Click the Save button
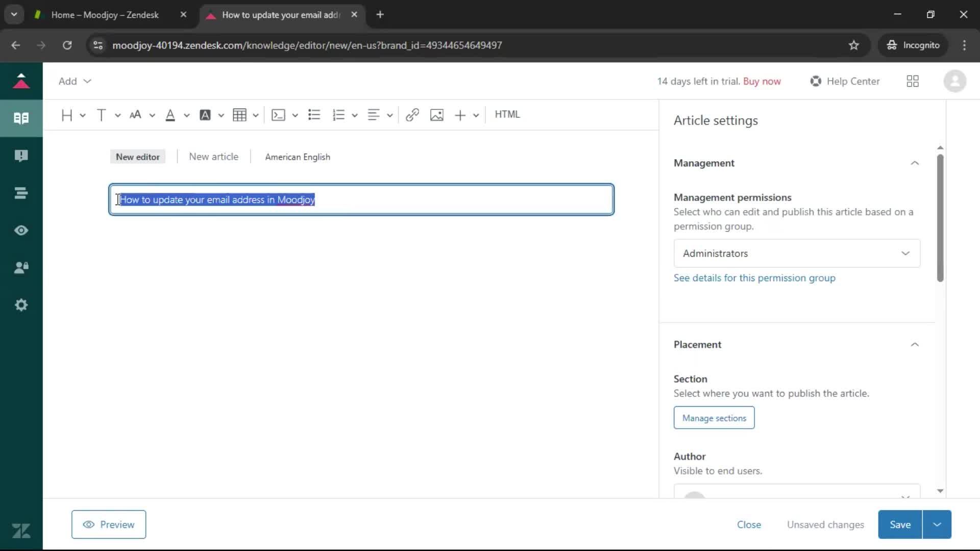The image size is (980, 551). [x=900, y=524]
